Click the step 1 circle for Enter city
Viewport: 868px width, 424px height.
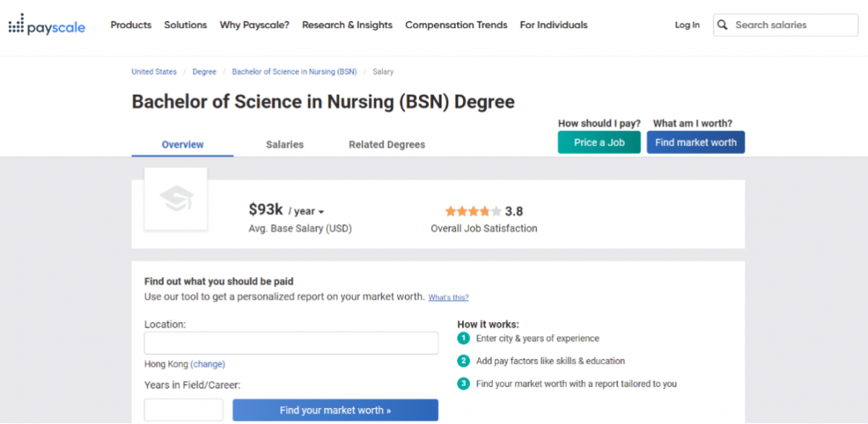click(464, 338)
